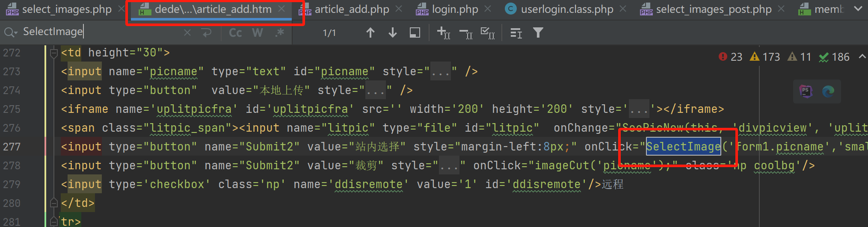Jump to next search occurrence arrow
This screenshot has height=227, width=868.
(392, 33)
